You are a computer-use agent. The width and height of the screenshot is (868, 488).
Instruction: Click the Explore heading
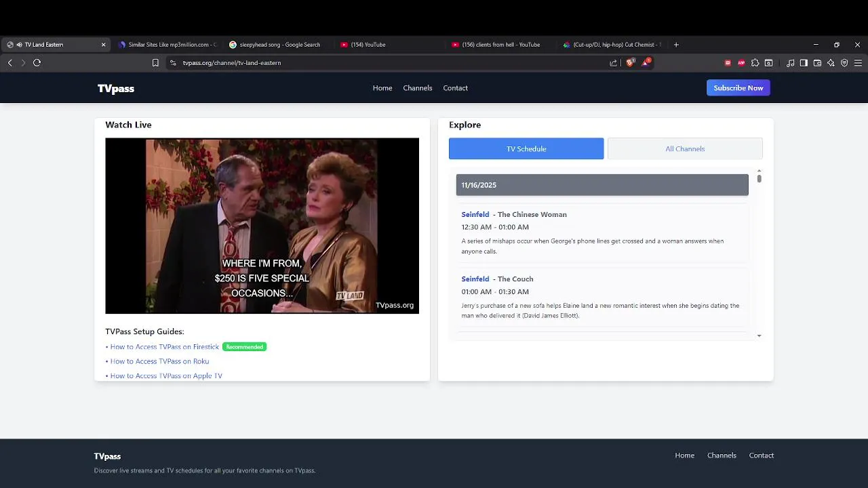465,125
